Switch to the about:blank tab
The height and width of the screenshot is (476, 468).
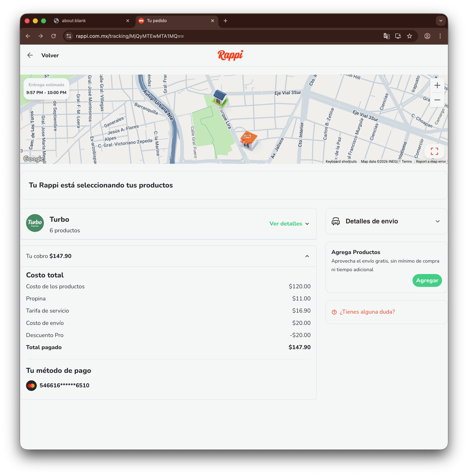74,21
